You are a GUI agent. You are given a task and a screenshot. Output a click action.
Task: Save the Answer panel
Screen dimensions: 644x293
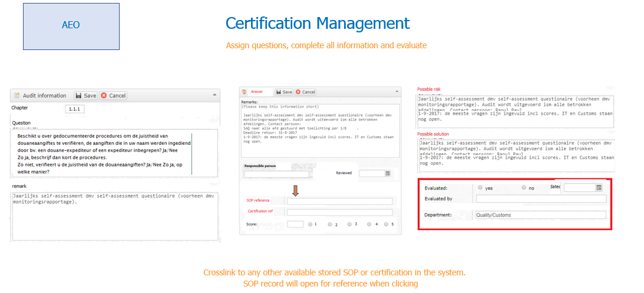point(283,92)
